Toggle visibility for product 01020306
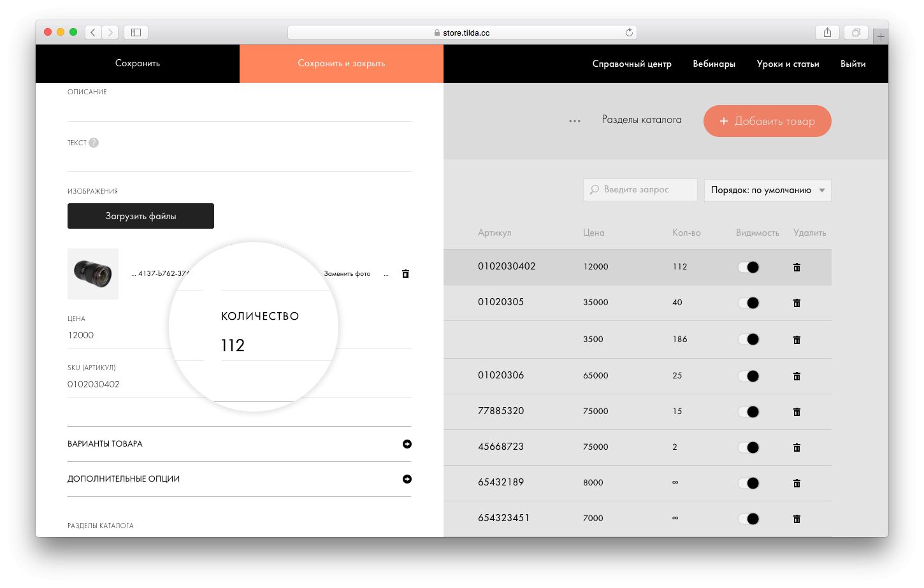924x588 pixels. pyautogui.click(x=749, y=376)
